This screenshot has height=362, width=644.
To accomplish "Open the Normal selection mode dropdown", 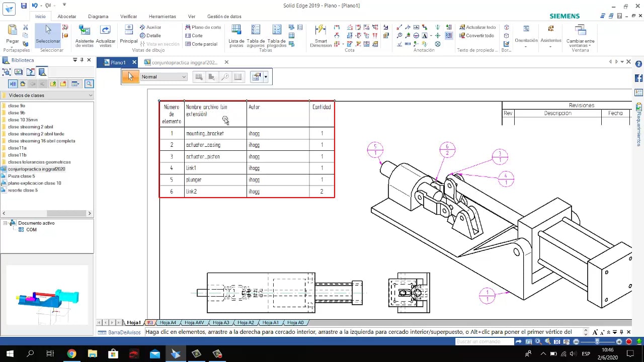I will (x=184, y=77).
